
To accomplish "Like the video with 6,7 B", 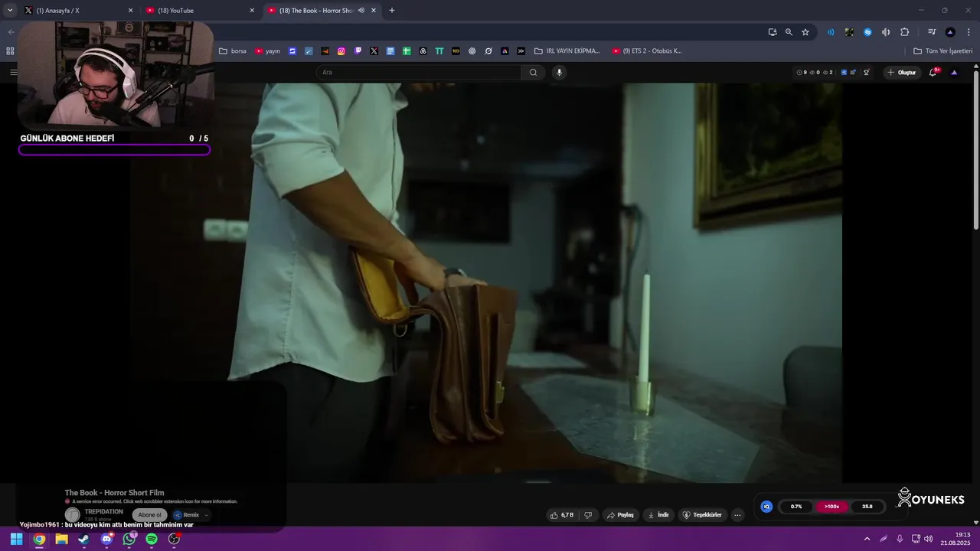I will click(561, 515).
